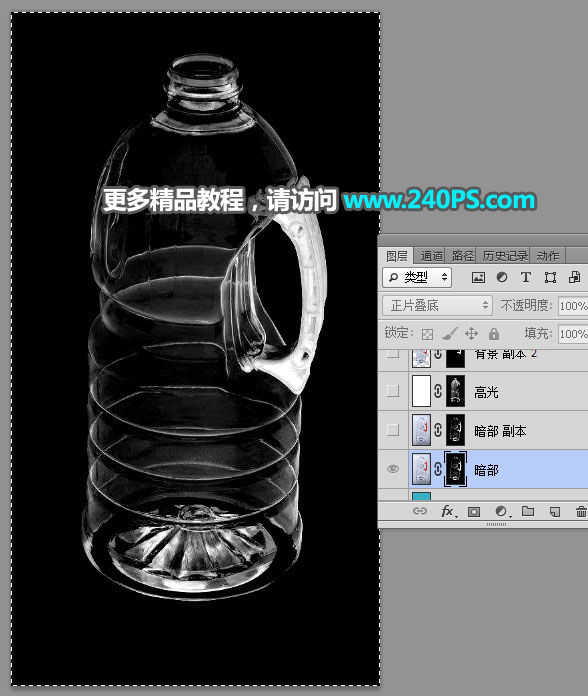588x696 pixels.
Task: Switch to the 历史记录 tab
Action: pyautogui.click(x=505, y=256)
